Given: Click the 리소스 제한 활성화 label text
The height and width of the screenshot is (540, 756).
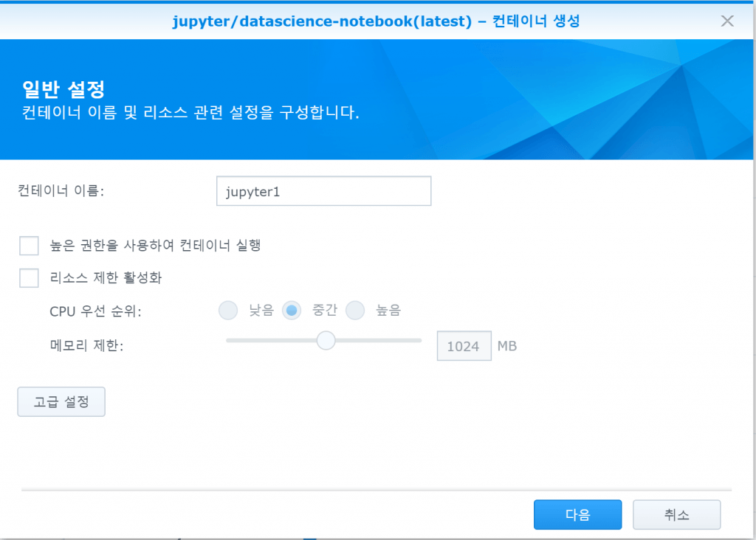Looking at the screenshot, I should click(106, 277).
